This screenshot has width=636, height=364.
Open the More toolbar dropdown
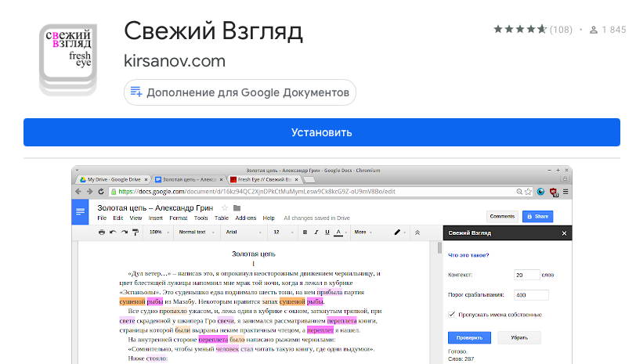tap(363, 232)
